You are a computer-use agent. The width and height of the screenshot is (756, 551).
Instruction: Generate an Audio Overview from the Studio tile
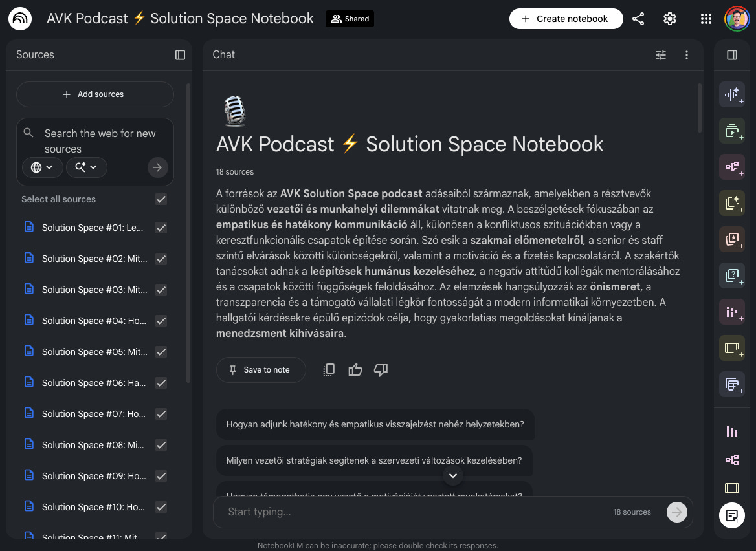[x=732, y=94]
